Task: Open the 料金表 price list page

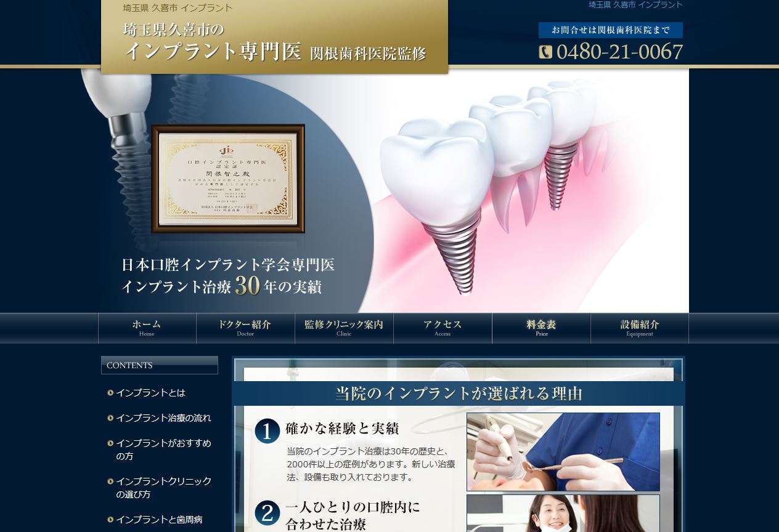Action: tap(541, 328)
